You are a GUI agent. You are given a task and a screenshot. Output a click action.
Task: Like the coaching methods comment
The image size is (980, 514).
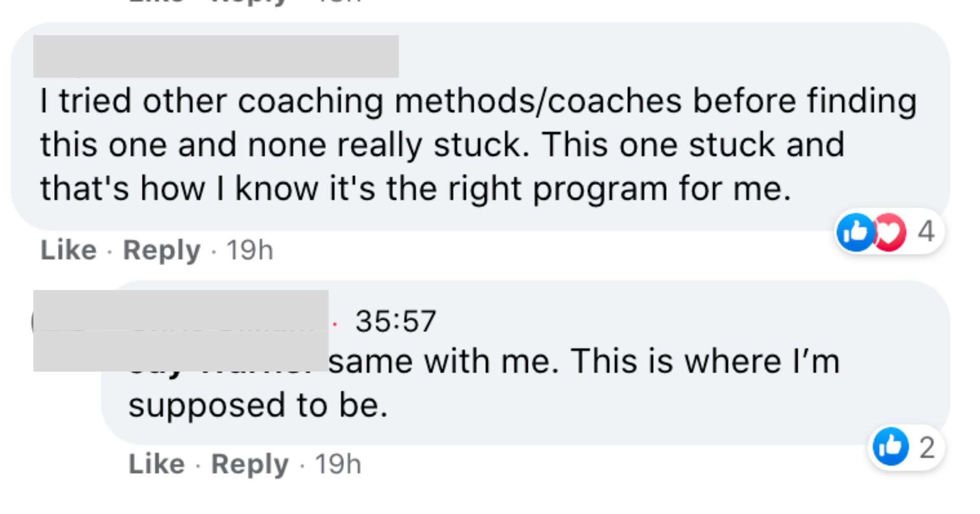tap(68, 250)
